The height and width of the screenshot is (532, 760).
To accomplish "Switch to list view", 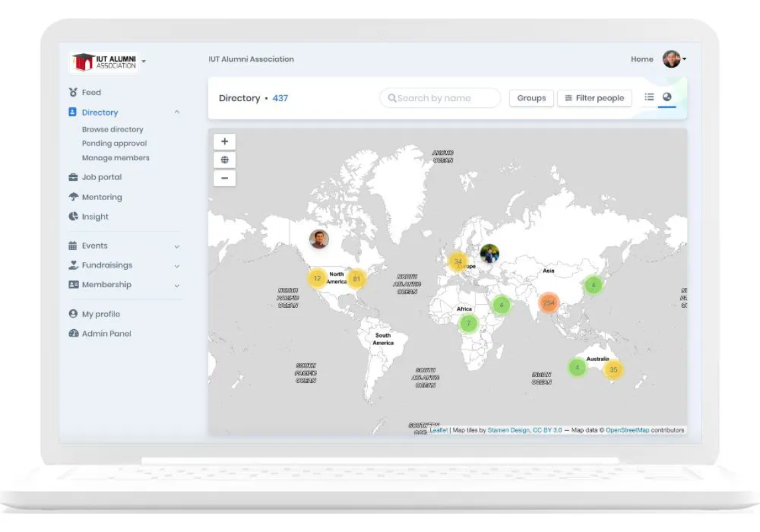I will (649, 97).
